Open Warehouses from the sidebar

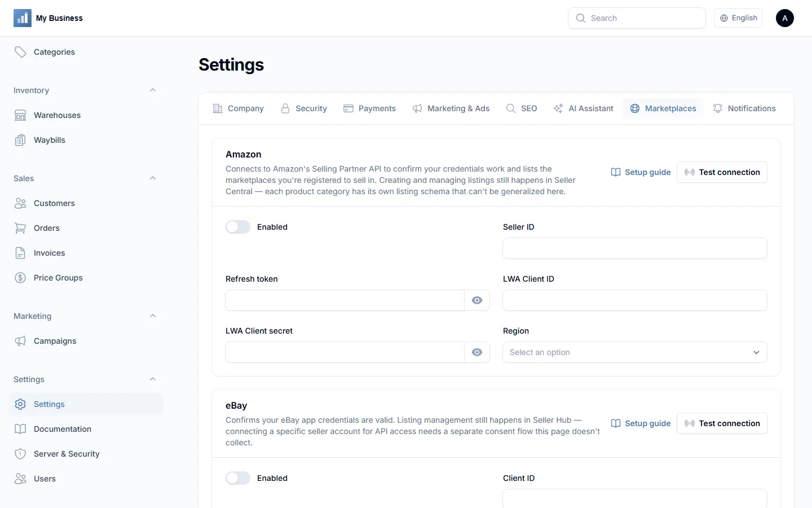point(86,115)
